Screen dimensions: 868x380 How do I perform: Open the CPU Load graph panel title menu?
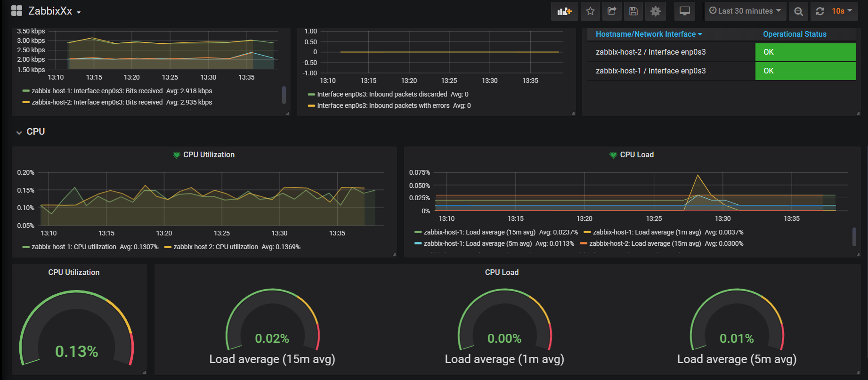pyautogui.click(x=637, y=154)
